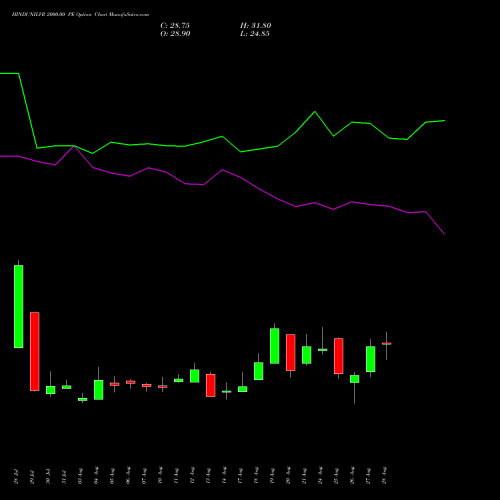
Task: Click the green candlestick above 04 Aug
Action: click(99, 390)
